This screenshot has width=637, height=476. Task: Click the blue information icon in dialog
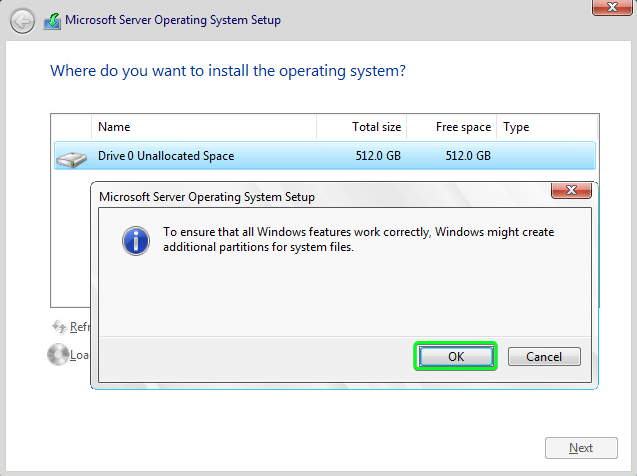pyautogui.click(x=136, y=241)
